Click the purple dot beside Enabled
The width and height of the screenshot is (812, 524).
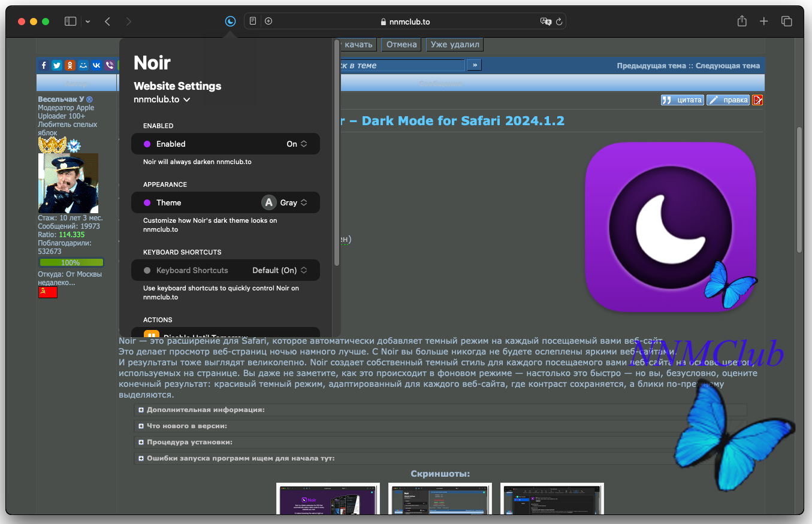click(x=147, y=144)
